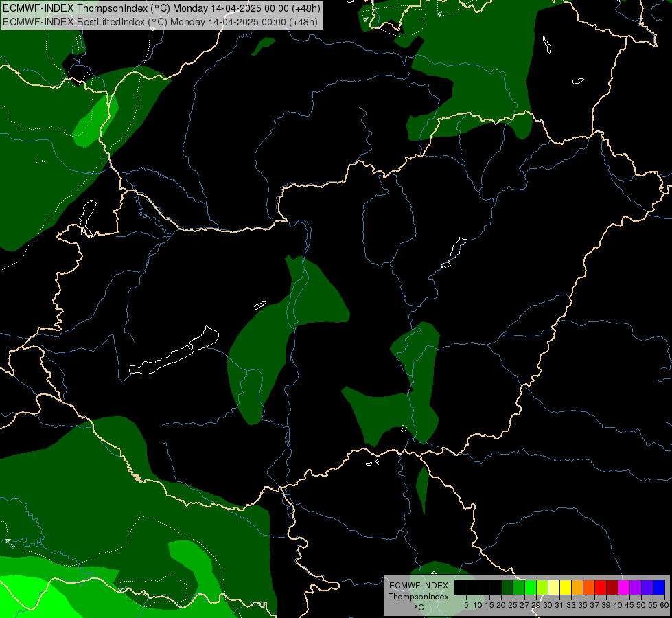Select the pale yellow 30–31 legend swatch
The width and height of the screenshot is (672, 618).
click(554, 587)
